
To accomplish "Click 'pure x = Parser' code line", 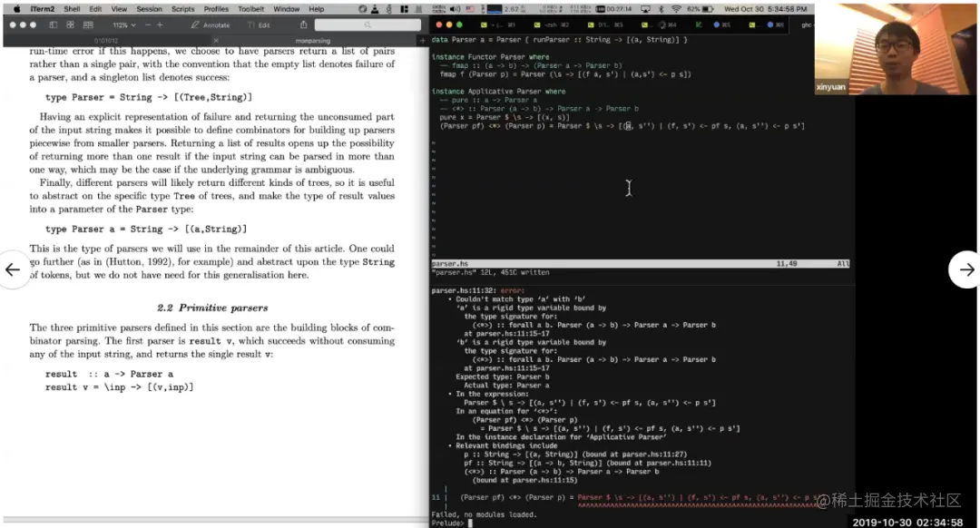I will pyautogui.click(x=505, y=117).
